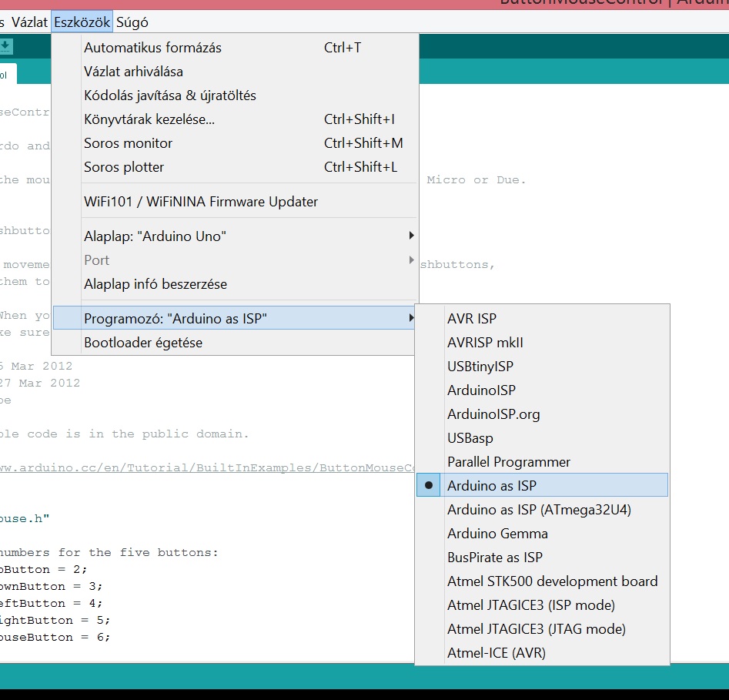729x700 pixels.
Task: Choose ArduinoISP programmer
Action: [542, 390]
